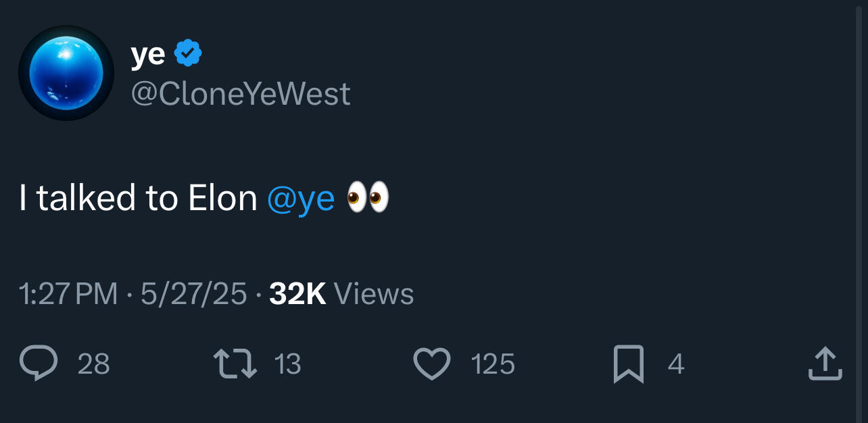Click the bookmark count 4
The image size is (868, 423).
pyautogui.click(x=676, y=365)
